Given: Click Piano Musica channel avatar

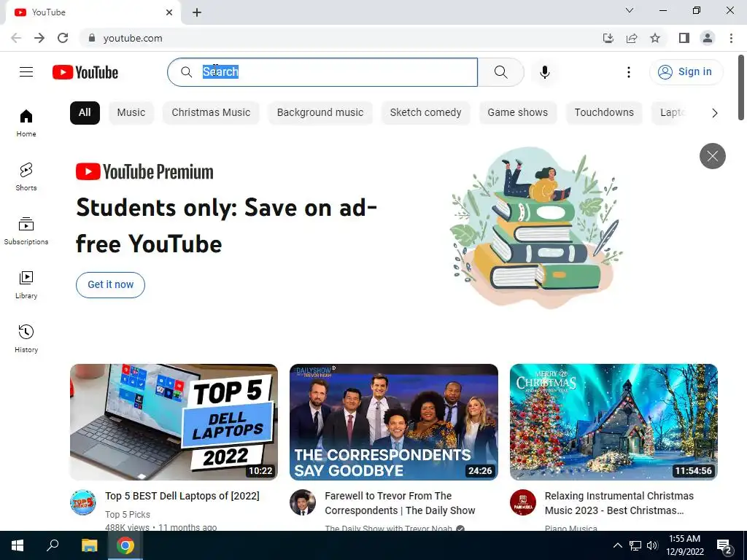Looking at the screenshot, I should (522, 502).
